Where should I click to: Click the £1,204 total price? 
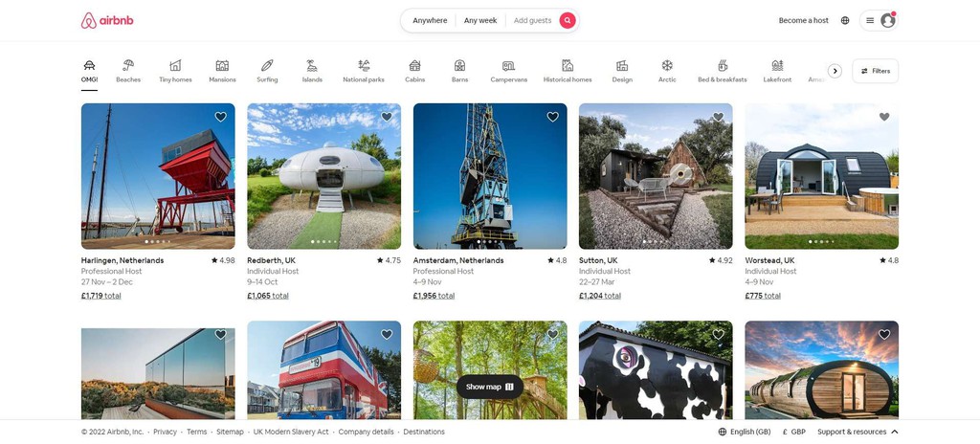tap(599, 296)
